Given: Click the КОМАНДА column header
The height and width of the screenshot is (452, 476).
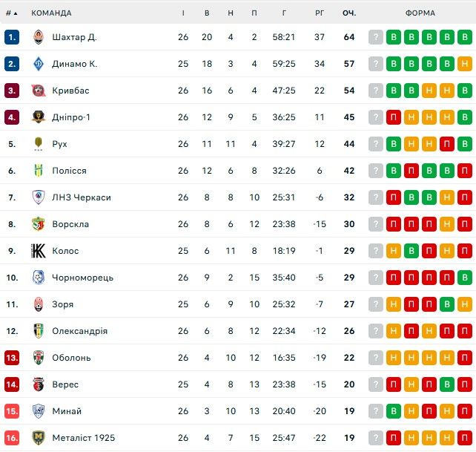Looking at the screenshot, I should (51, 13).
